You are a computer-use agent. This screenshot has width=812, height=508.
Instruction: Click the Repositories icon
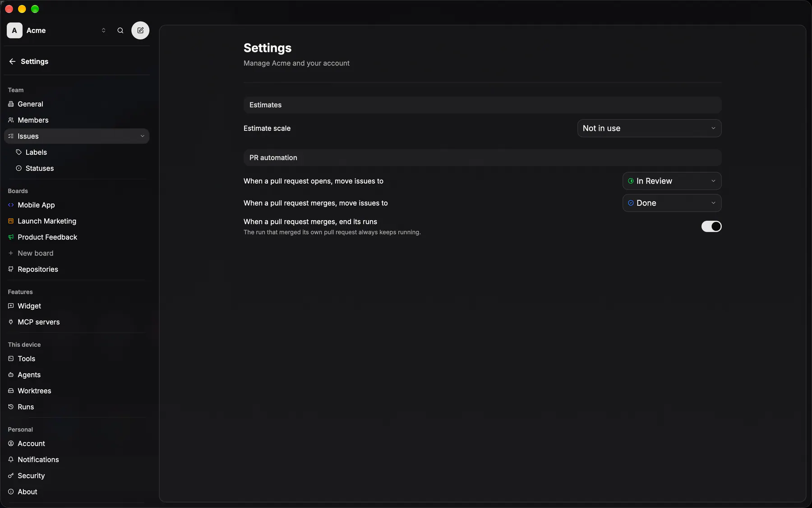coord(11,269)
